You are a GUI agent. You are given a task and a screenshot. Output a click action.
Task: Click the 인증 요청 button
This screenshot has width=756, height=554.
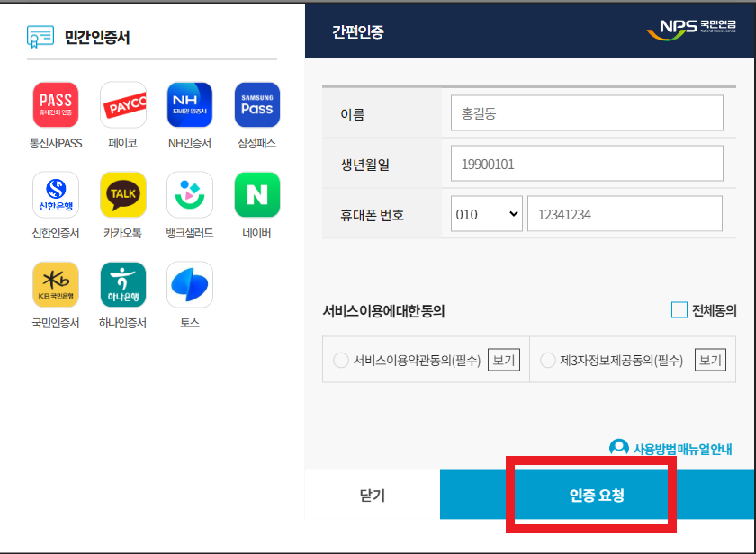[598, 495]
